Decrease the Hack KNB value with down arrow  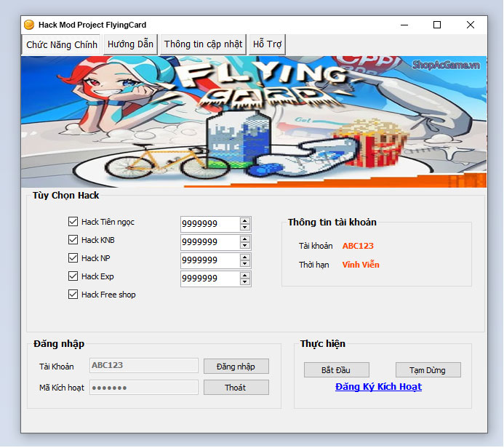[x=245, y=246]
